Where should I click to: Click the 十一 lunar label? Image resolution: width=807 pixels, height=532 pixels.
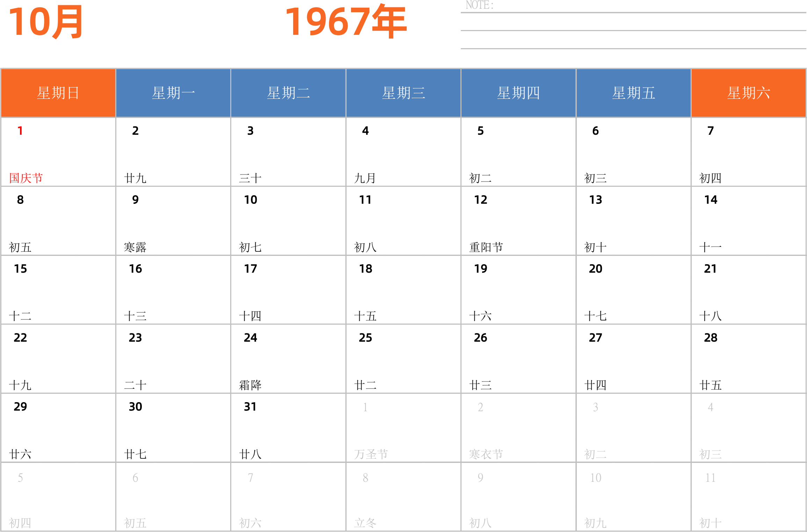click(710, 247)
